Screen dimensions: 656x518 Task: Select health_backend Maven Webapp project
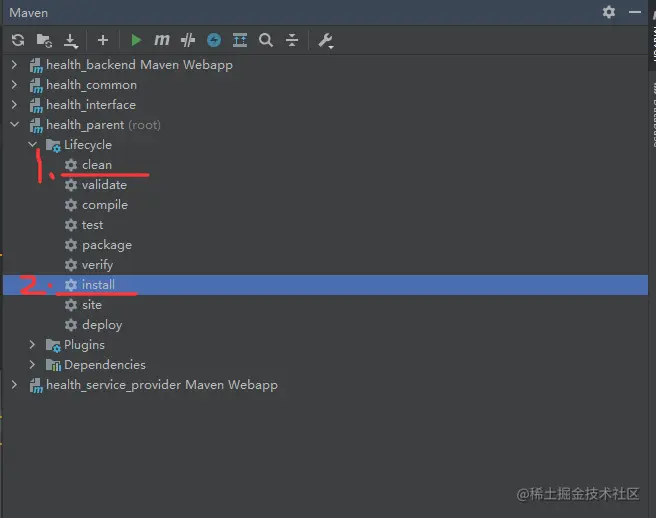point(139,65)
